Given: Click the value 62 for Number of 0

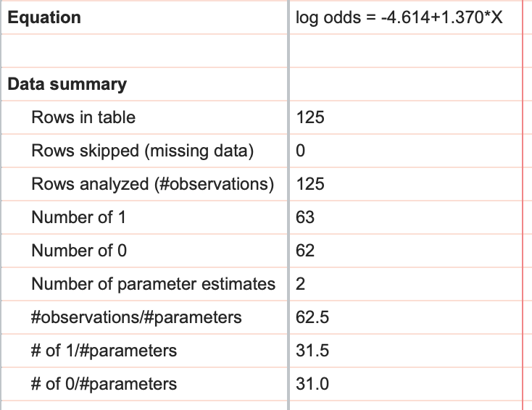Looking at the screenshot, I should [x=306, y=251].
